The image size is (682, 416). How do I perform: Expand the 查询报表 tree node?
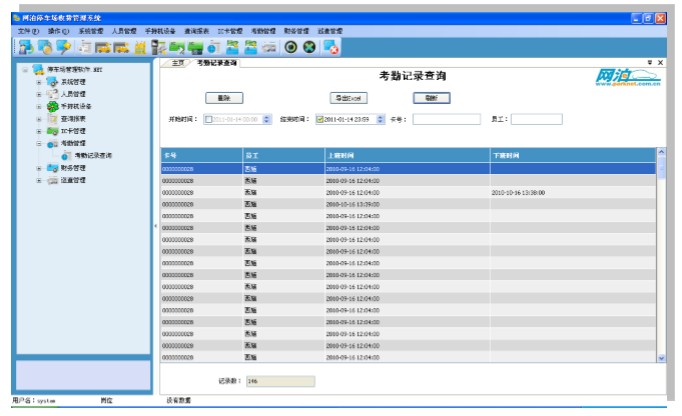coord(39,118)
